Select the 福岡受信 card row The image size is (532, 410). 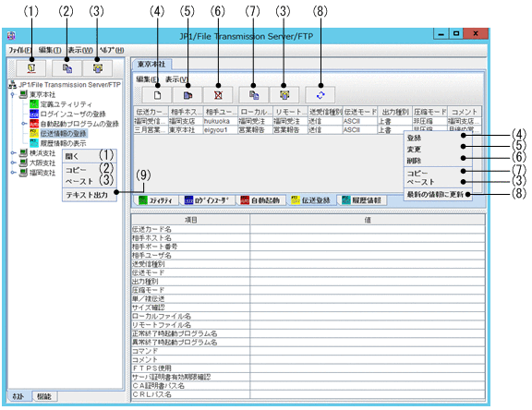pos(308,121)
